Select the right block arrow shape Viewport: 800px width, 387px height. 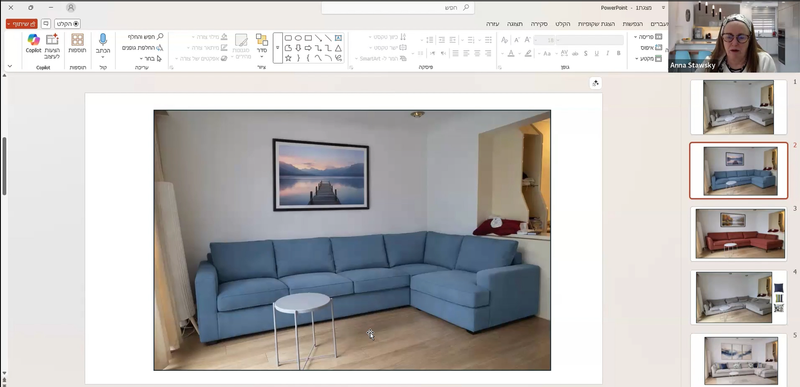coord(308,48)
